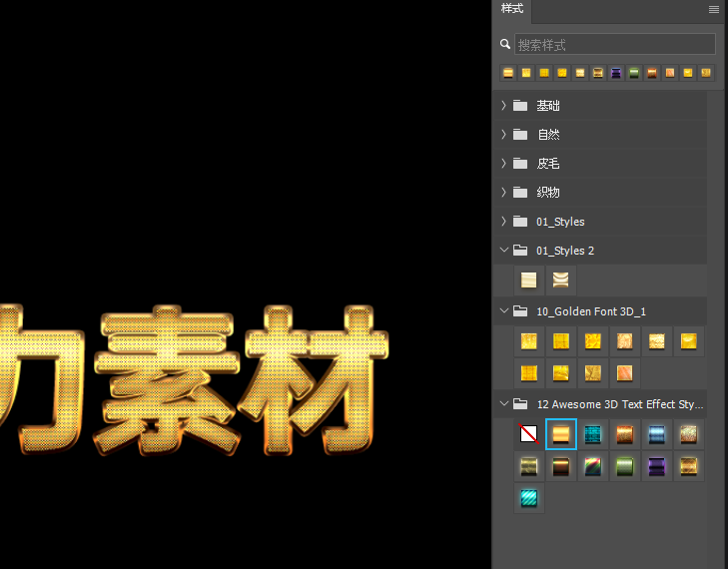The height and width of the screenshot is (569, 728).
Task: Collapse the 01_Styles 2 group
Action: pyautogui.click(x=503, y=251)
